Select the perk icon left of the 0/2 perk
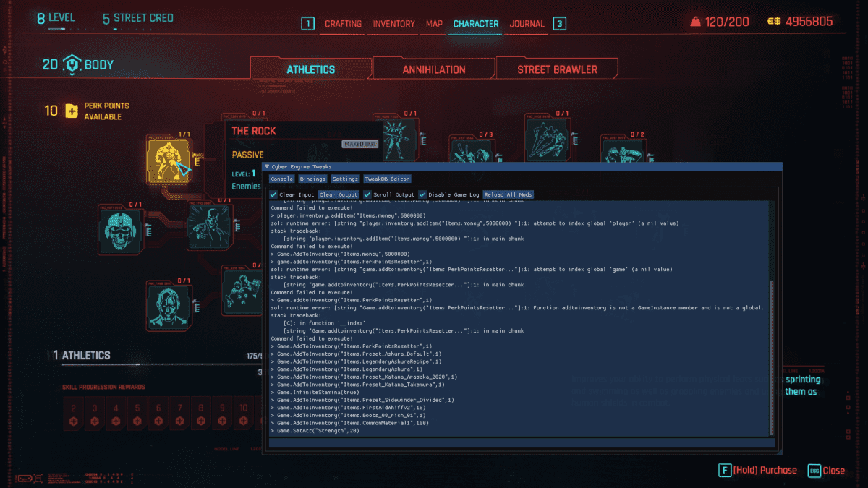The image size is (868, 488). pos(548,139)
